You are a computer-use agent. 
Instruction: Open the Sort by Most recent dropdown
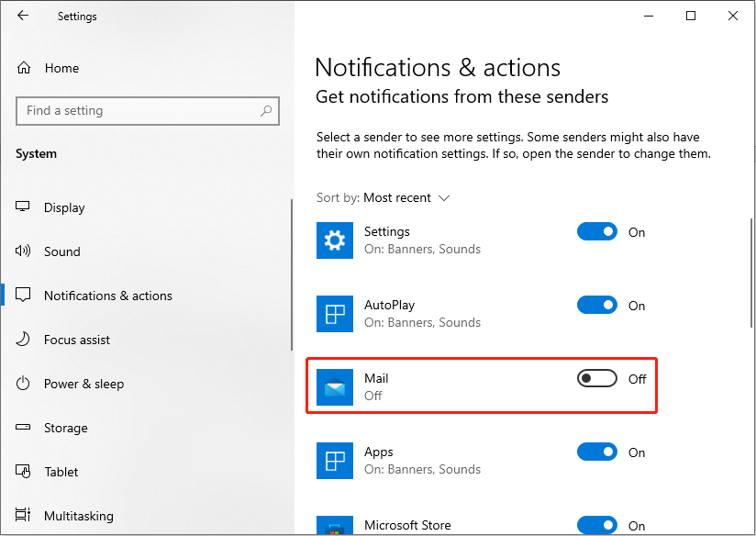(384, 198)
